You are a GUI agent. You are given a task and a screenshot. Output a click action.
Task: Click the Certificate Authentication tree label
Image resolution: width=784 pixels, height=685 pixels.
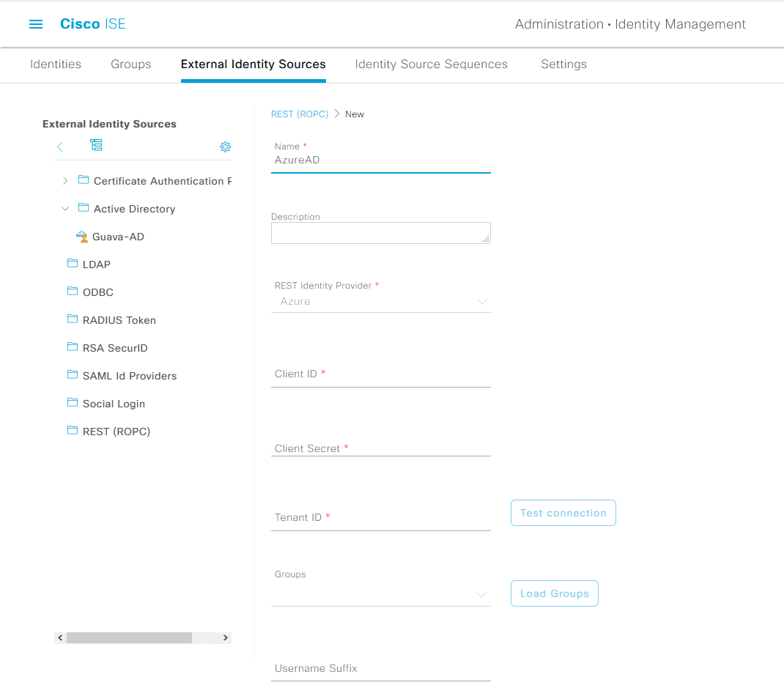(163, 181)
